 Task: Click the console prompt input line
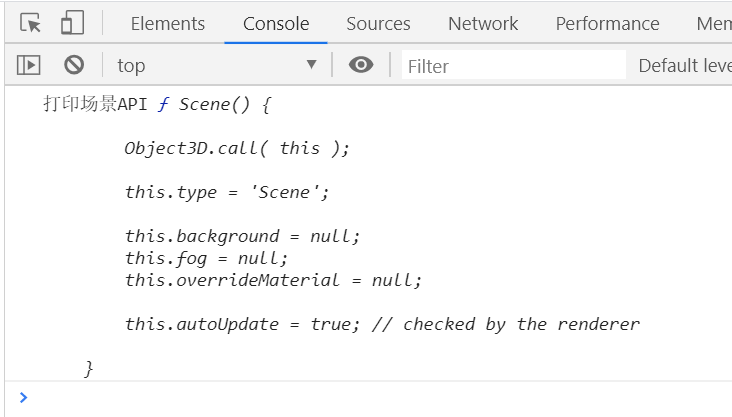click(370, 397)
